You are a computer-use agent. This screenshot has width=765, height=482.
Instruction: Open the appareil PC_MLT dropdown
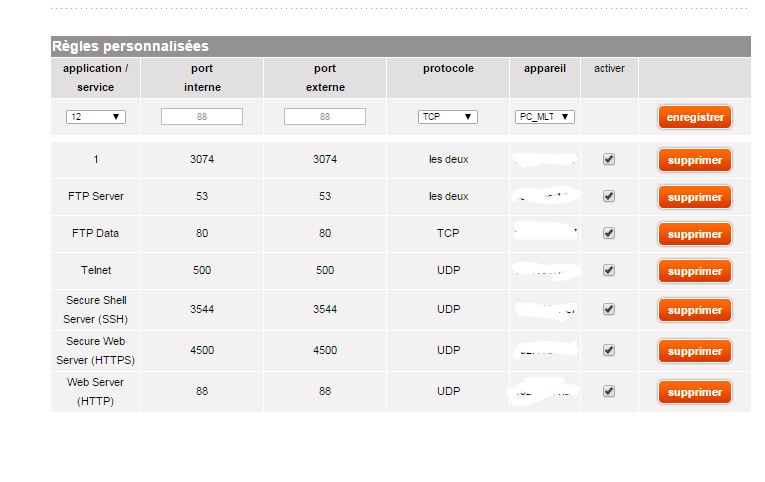pos(545,117)
